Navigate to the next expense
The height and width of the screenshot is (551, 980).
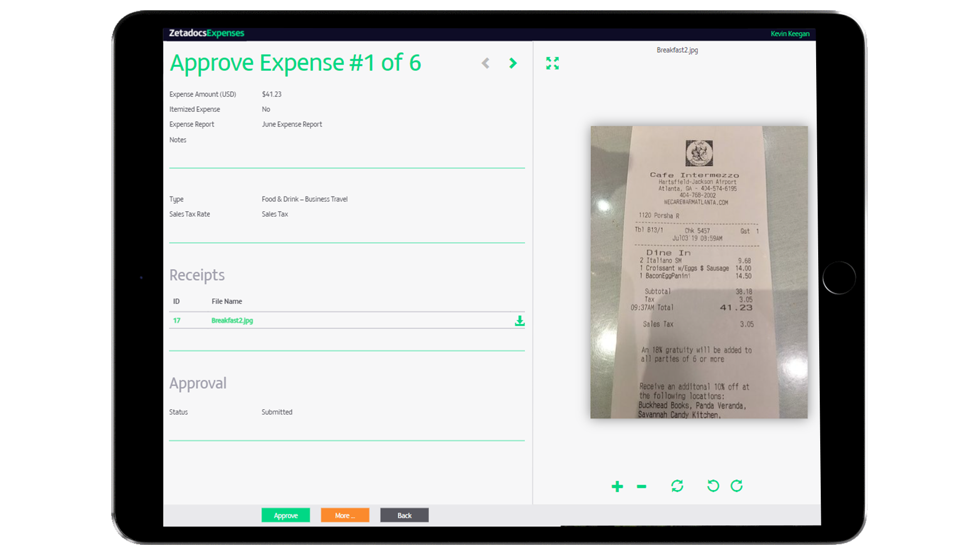coord(513,63)
